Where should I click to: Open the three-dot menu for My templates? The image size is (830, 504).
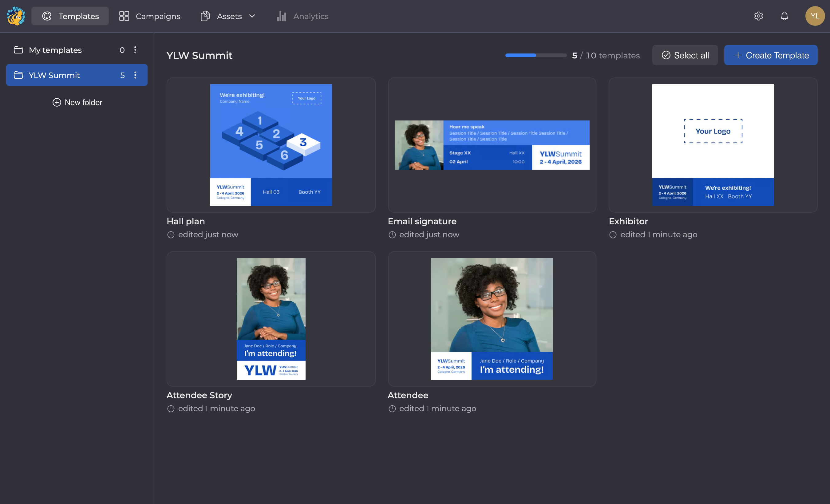(135, 50)
